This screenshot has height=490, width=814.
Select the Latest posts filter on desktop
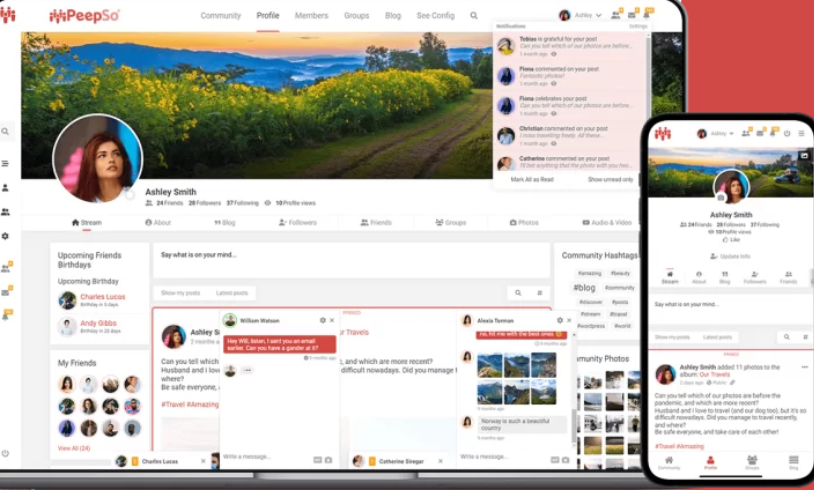[x=232, y=293]
